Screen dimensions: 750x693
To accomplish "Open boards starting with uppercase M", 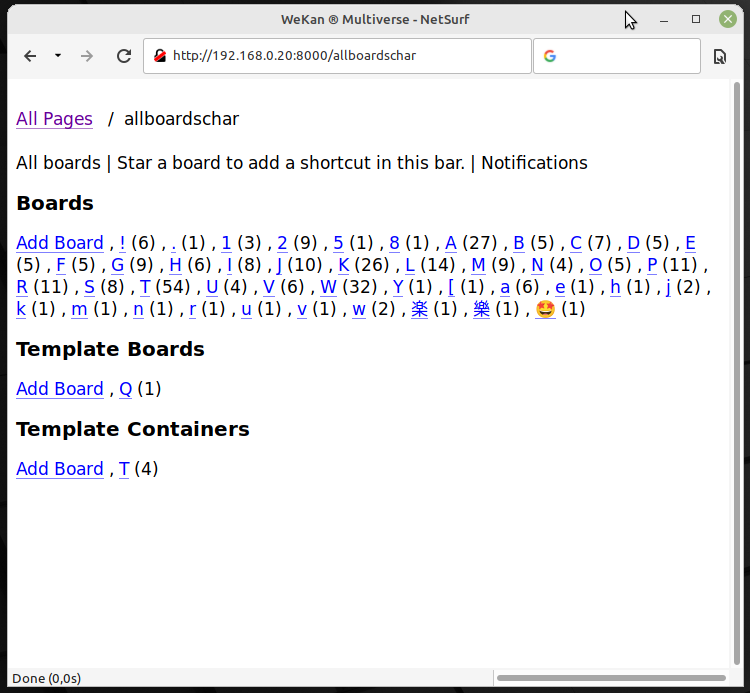I will pyautogui.click(x=478, y=264).
